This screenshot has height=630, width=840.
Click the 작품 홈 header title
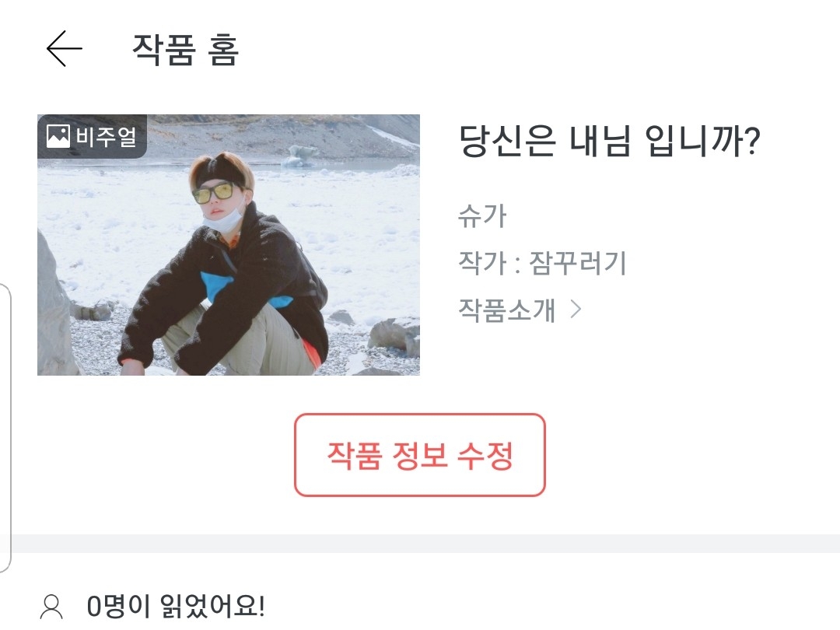pos(185,49)
